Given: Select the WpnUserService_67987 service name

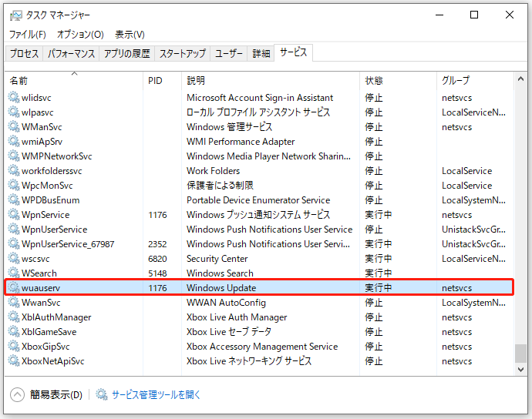Looking at the screenshot, I should tap(68, 244).
